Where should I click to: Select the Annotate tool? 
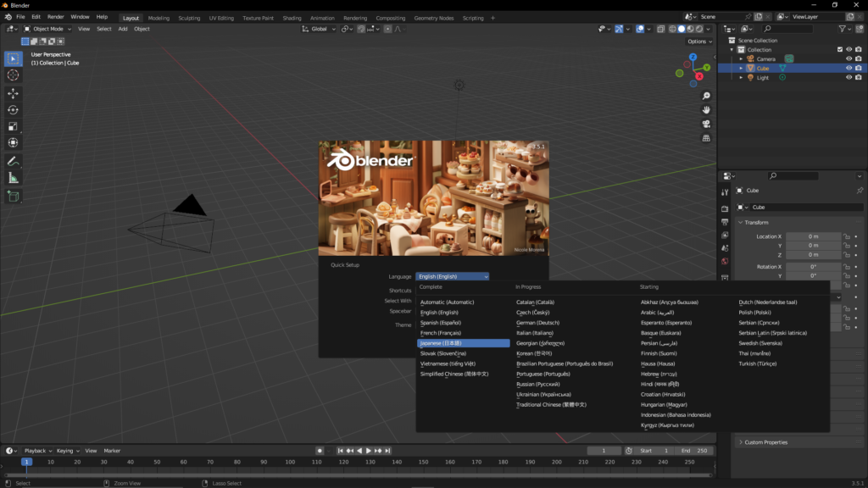point(14,162)
